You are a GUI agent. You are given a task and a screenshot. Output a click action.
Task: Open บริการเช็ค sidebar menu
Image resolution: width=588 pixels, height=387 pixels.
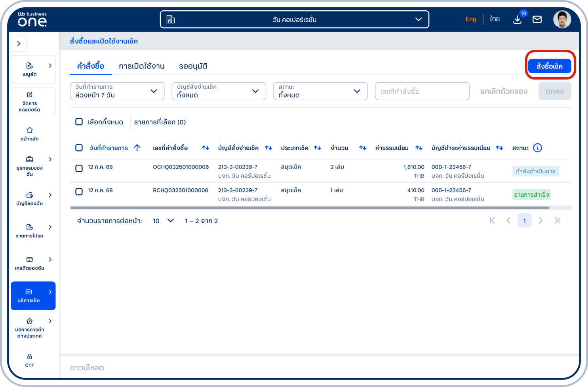click(x=33, y=296)
